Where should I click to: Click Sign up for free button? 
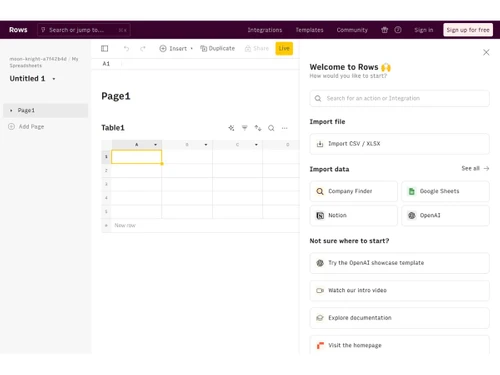point(468,30)
